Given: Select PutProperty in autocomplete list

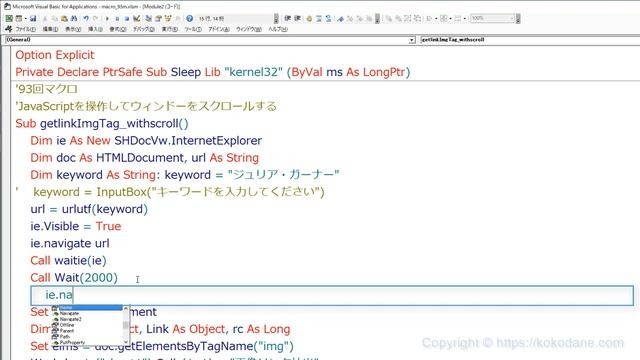Looking at the screenshot, I should point(72,342).
